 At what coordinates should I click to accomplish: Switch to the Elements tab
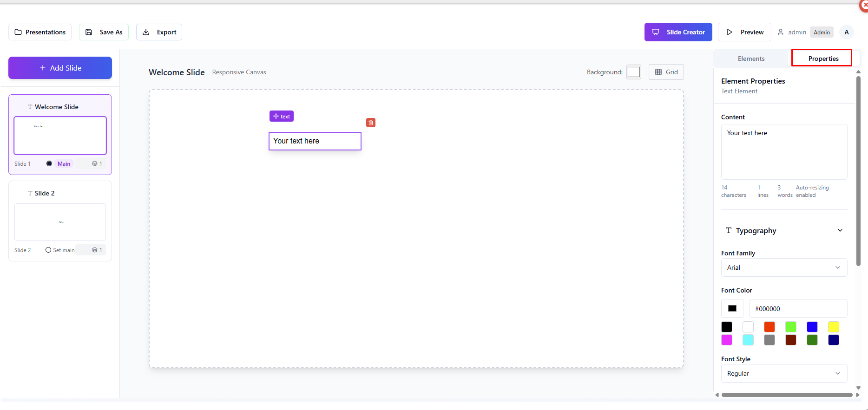(751, 59)
